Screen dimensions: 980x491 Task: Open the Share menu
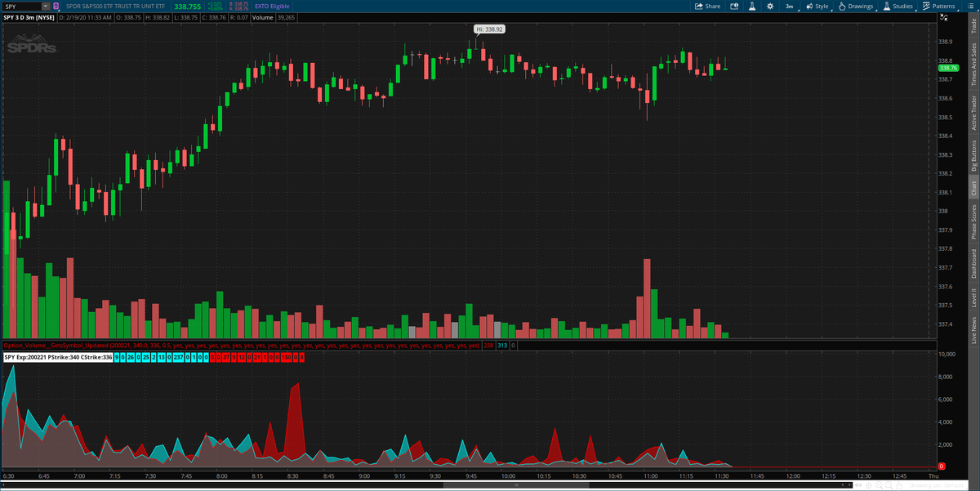tap(707, 6)
